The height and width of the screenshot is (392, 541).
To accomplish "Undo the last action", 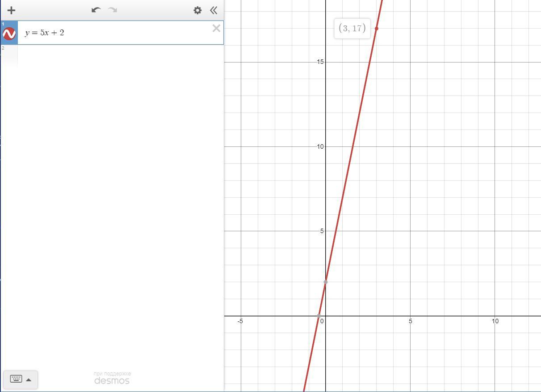I will 96,10.
